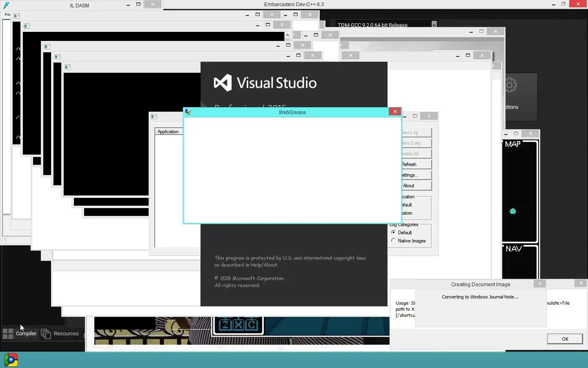Select Default radio under Log Categories
The height and width of the screenshot is (368, 588).
394,232
